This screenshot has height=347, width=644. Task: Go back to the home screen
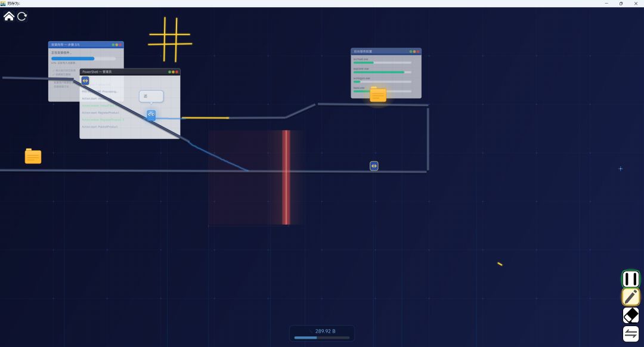click(8, 16)
